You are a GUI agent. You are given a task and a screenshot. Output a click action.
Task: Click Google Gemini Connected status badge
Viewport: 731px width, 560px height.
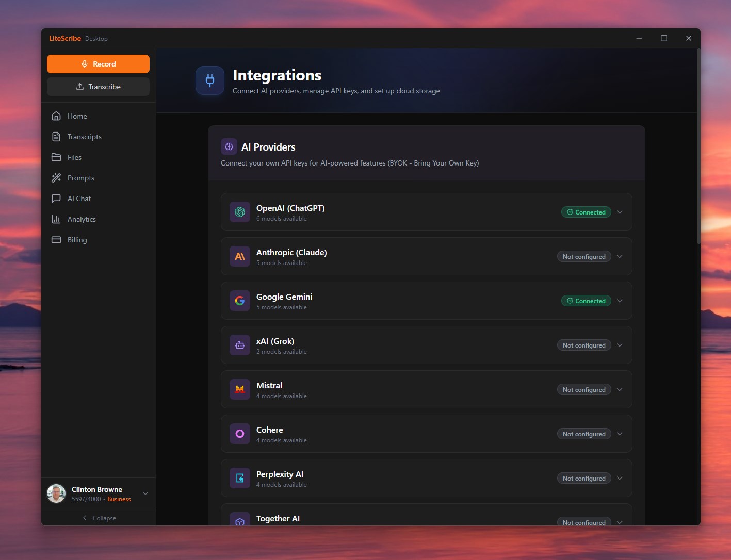pos(586,301)
